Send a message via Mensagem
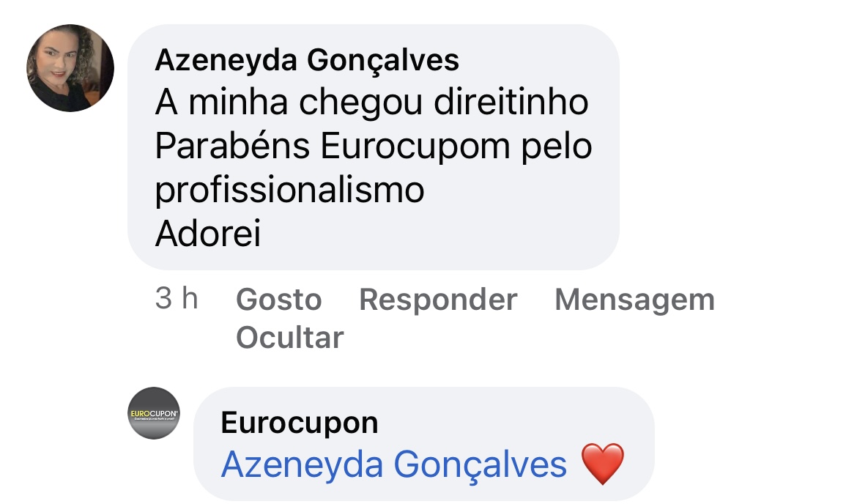Image resolution: width=857 pixels, height=504 pixels. pos(634,300)
